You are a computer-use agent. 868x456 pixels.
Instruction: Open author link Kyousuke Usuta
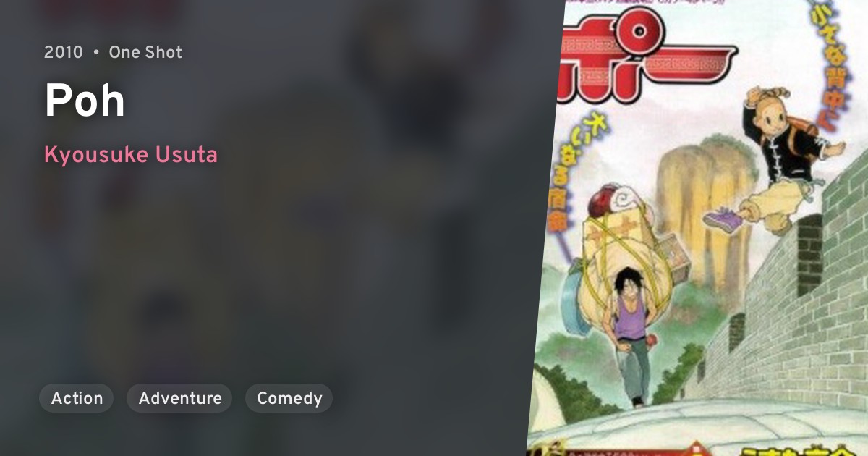[x=131, y=155]
